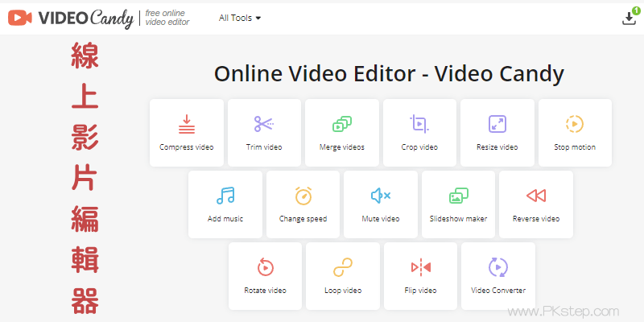The image size is (644, 322).
Task: Click the Rotate video icon
Action: (x=266, y=267)
